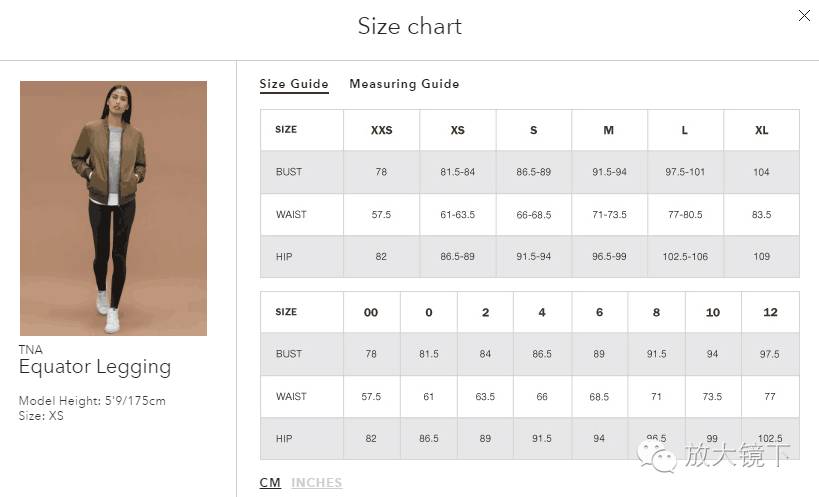Click the L bust cell 97.5-101

pos(685,172)
